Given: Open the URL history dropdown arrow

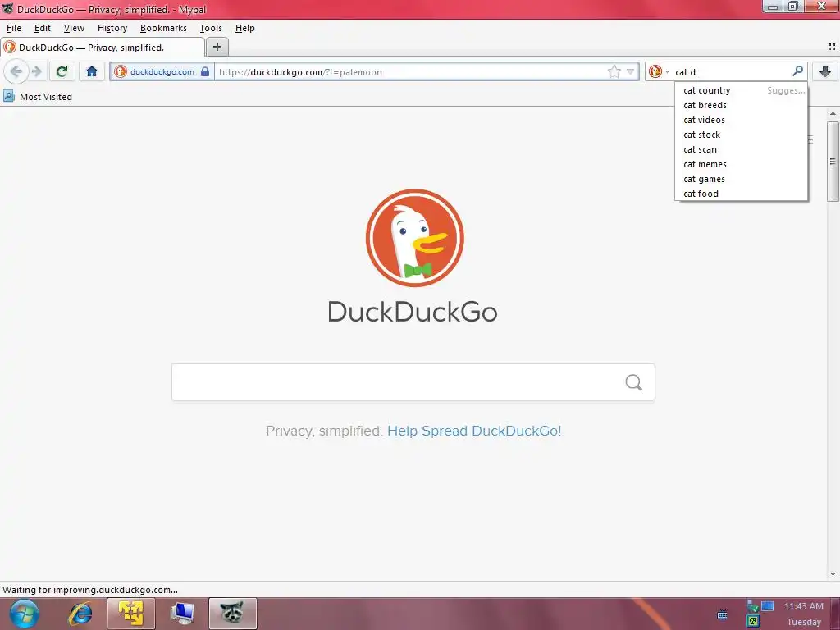Looking at the screenshot, I should click(631, 72).
